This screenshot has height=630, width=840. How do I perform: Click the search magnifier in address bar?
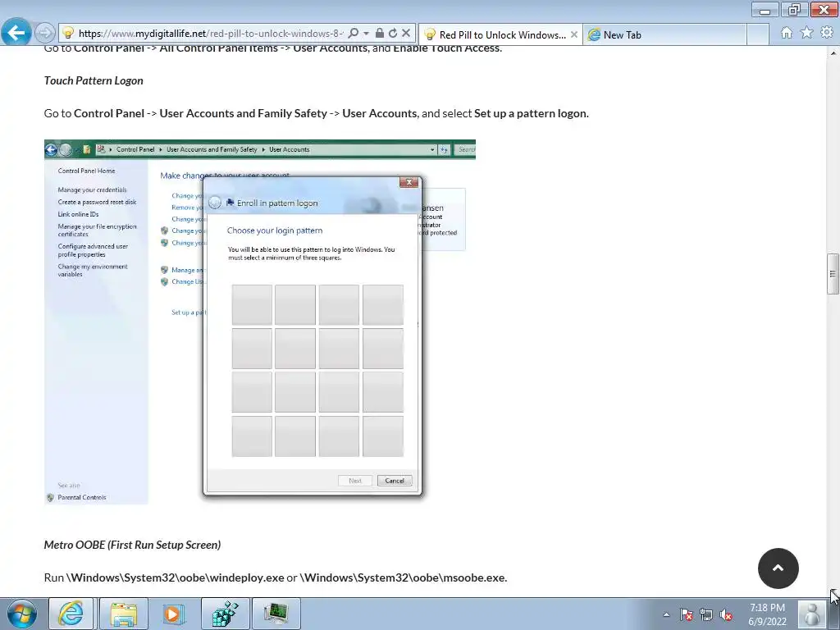click(x=353, y=33)
